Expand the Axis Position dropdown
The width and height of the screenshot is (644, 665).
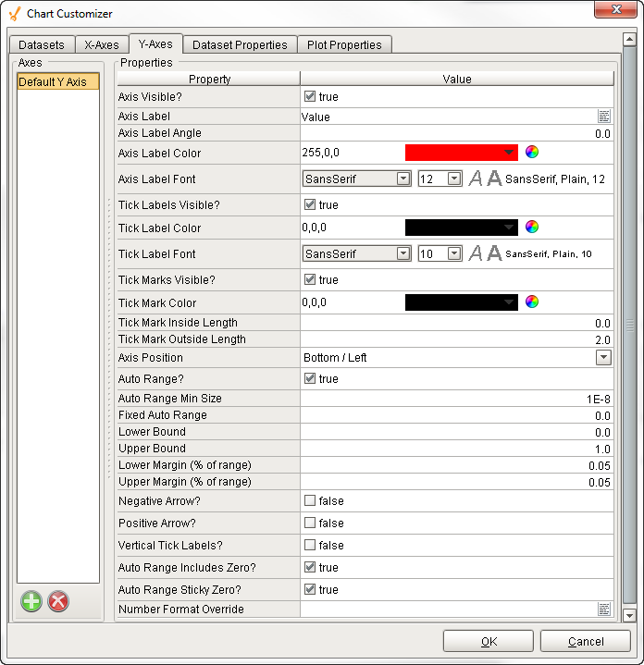point(603,357)
